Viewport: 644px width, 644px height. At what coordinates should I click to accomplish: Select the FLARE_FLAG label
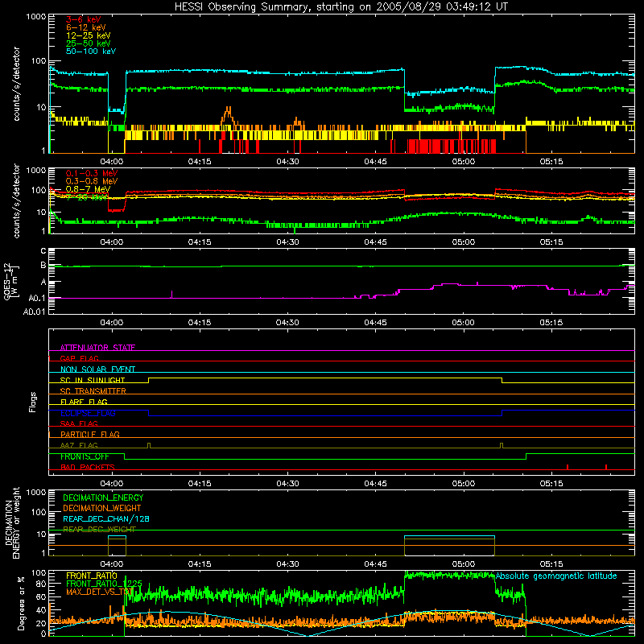point(84,402)
